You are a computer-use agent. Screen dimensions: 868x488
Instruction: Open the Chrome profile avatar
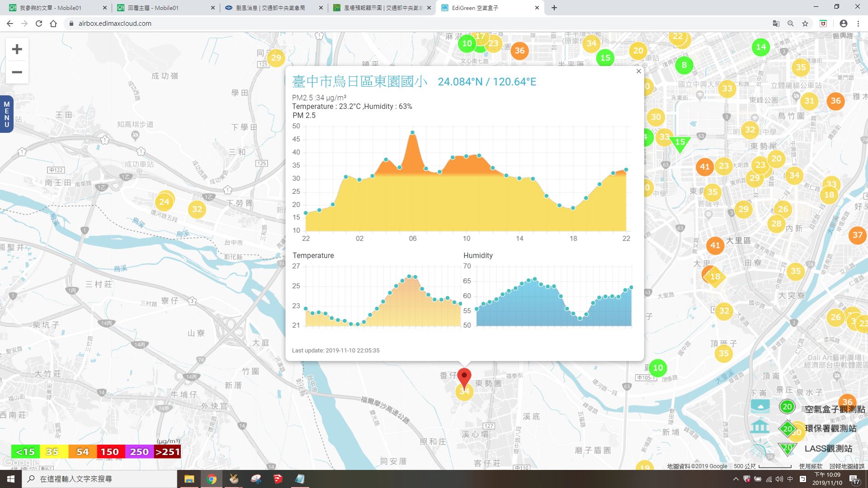point(843,23)
